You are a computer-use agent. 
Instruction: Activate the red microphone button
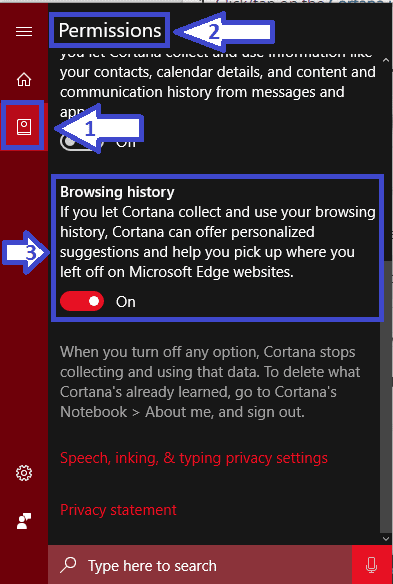click(371, 565)
